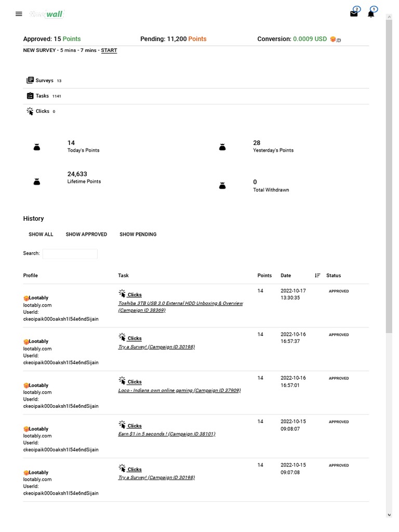This screenshot has height=532, width=399.
Task: Click the Clicks cursor icon
Action: pyautogui.click(x=30, y=111)
